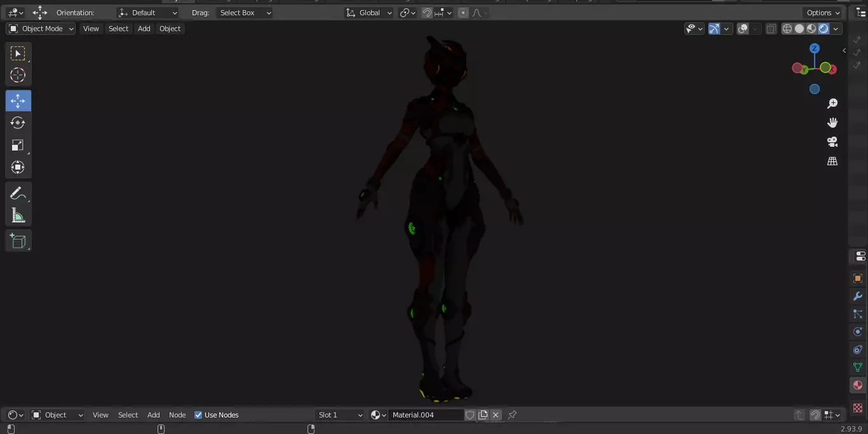Select the Transform tool
Viewport: 868px width, 434px height.
coord(18,167)
